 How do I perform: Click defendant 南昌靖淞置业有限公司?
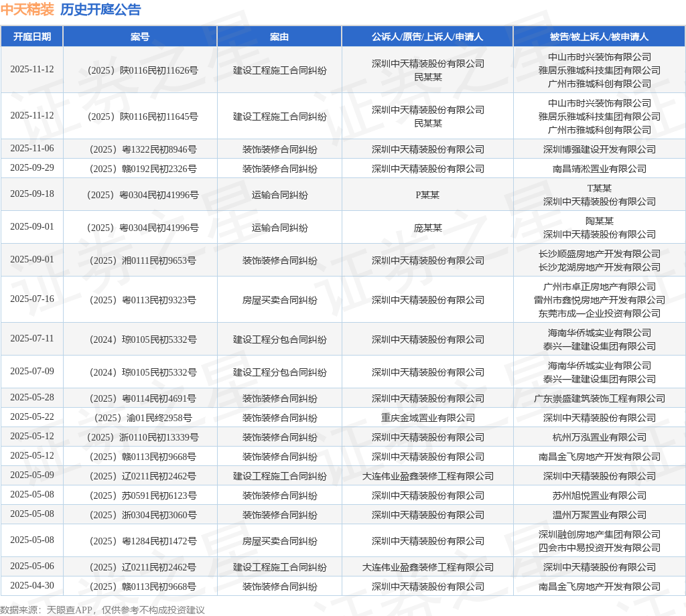pyautogui.click(x=600, y=169)
